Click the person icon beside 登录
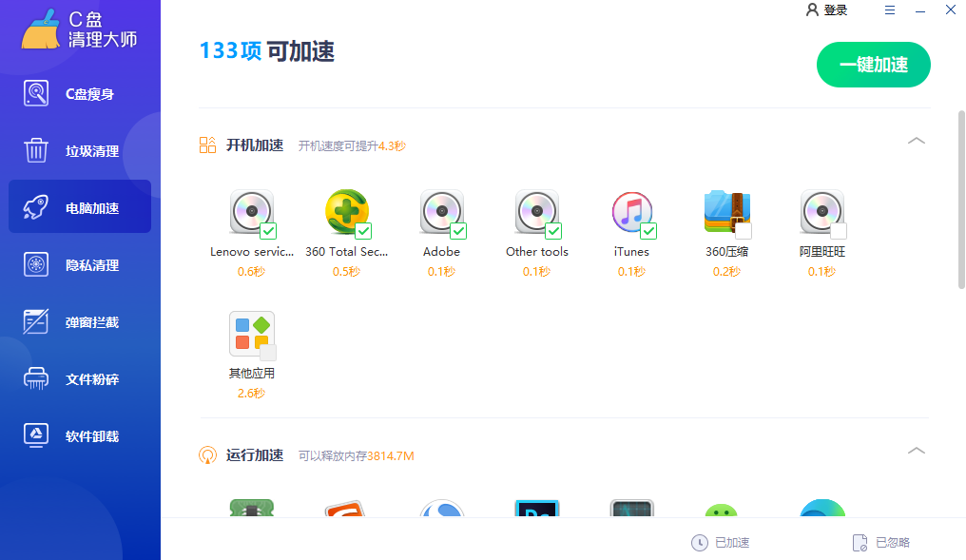The image size is (966, 560). tap(813, 10)
